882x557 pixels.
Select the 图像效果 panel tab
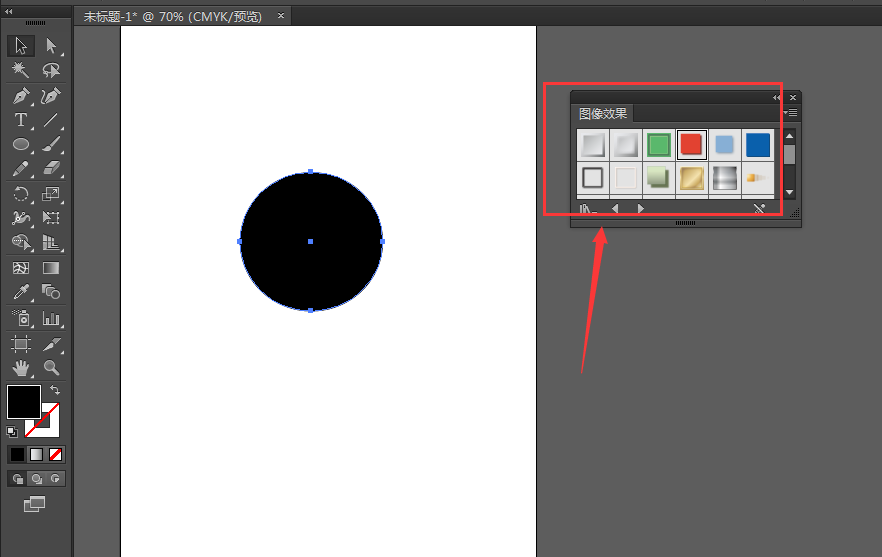point(602,113)
